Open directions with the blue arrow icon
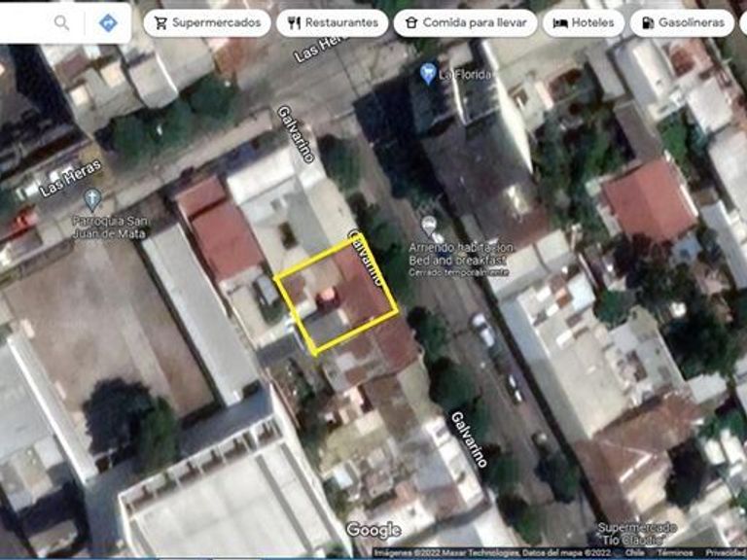 click(108, 22)
